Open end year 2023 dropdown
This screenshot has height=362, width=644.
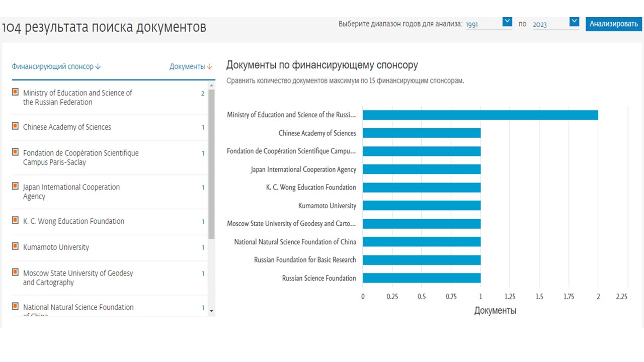[x=574, y=22]
